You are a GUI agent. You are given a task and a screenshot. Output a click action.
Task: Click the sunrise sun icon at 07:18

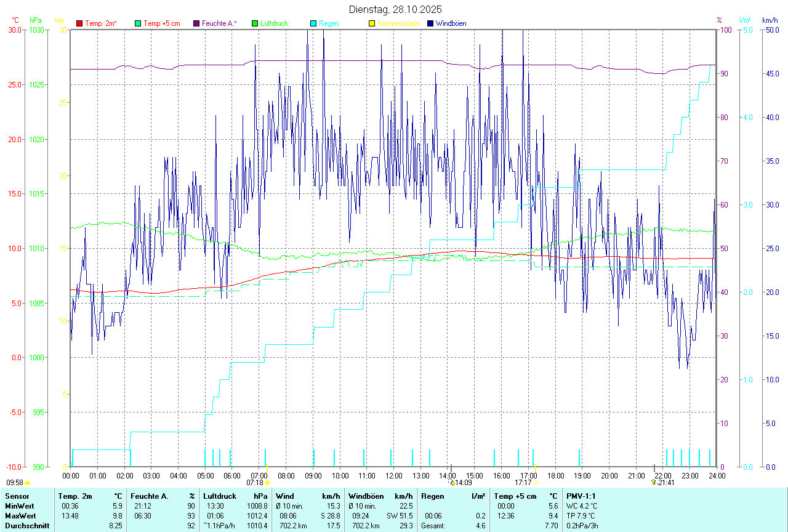point(268,483)
